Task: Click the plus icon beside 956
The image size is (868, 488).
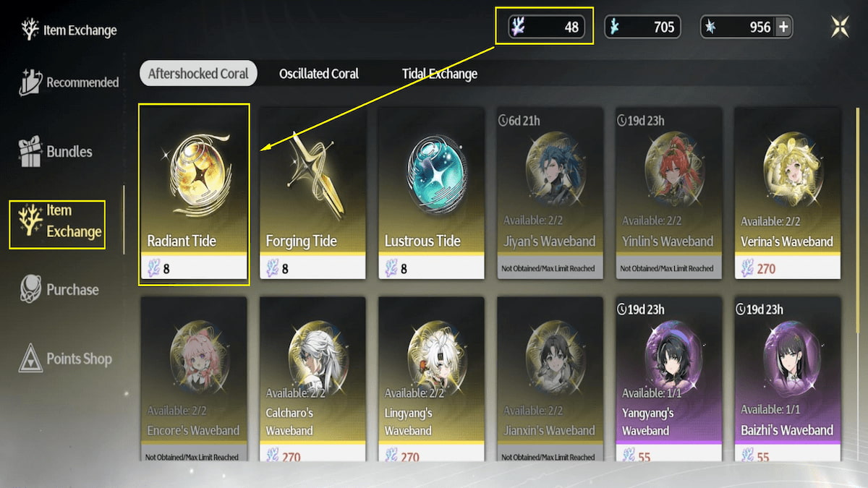Action: click(x=783, y=27)
